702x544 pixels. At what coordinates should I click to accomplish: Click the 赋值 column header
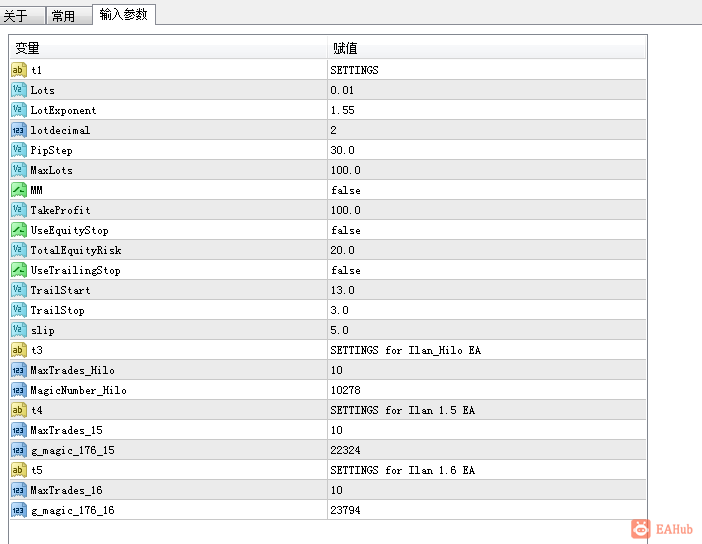[487, 47]
